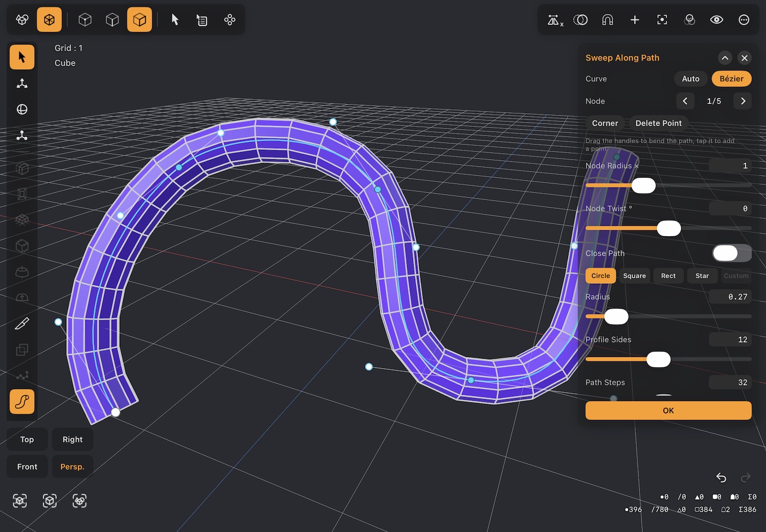Screen dimensions: 766x532
Task: Switch to the Persp. view
Action: [x=72, y=467]
